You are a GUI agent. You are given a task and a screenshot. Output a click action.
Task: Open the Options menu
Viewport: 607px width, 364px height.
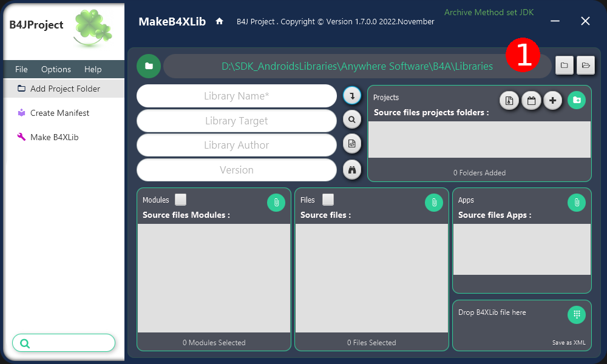pos(56,69)
